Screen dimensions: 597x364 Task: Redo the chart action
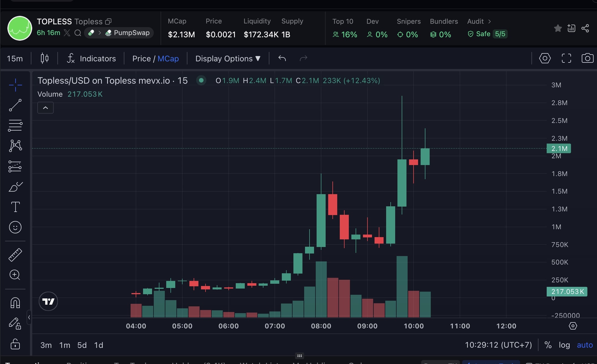click(303, 58)
